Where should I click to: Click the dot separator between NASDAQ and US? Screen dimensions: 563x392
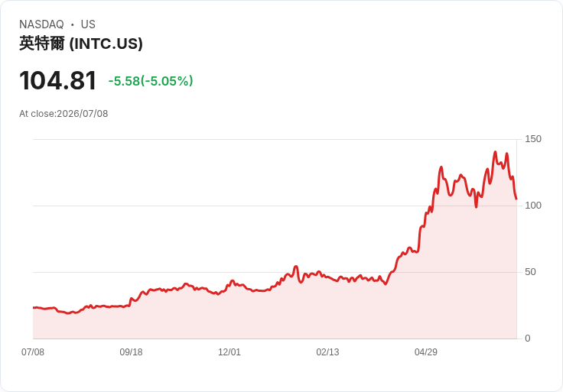tap(73, 24)
